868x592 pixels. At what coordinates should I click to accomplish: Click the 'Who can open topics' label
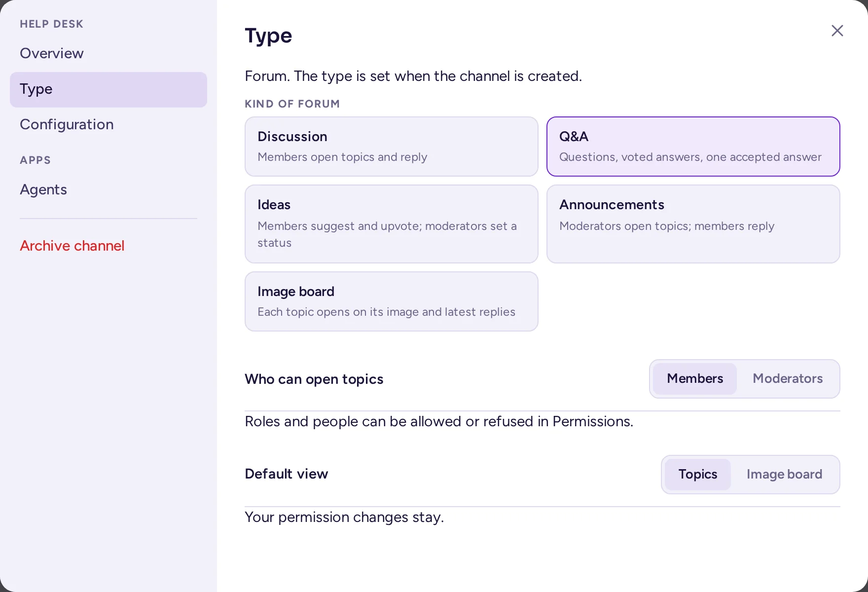tap(314, 379)
